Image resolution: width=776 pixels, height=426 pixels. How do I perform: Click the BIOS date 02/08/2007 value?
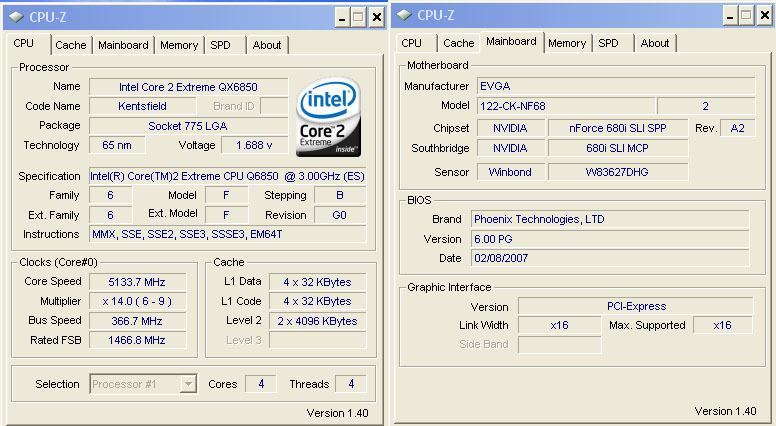610,258
